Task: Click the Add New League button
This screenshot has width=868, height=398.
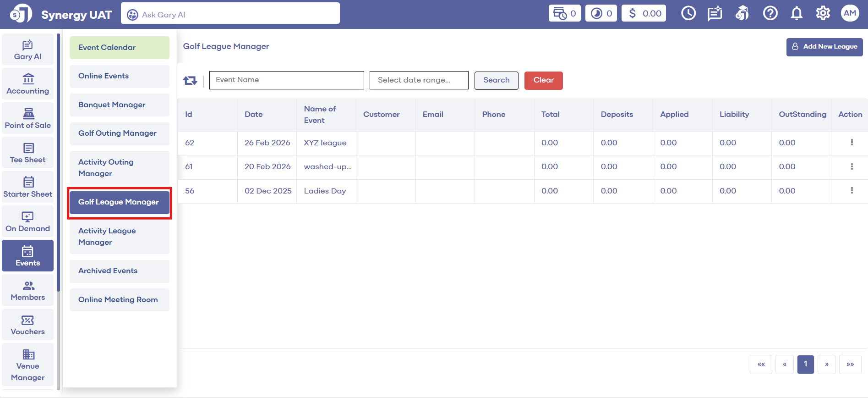Action: point(824,47)
